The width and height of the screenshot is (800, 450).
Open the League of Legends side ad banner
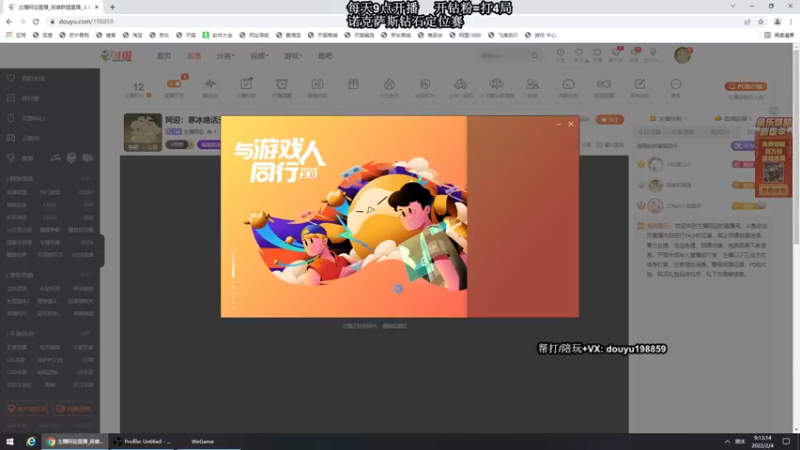(773, 157)
